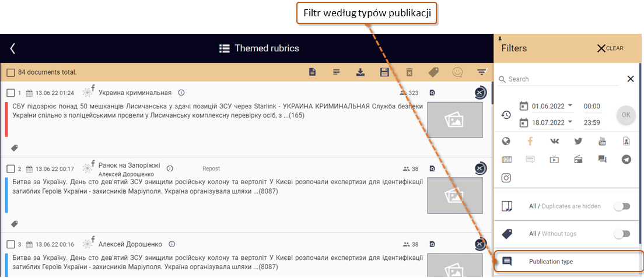Open document preview icon in row 1
This screenshot has height=278, width=644.
pyautogui.click(x=432, y=93)
